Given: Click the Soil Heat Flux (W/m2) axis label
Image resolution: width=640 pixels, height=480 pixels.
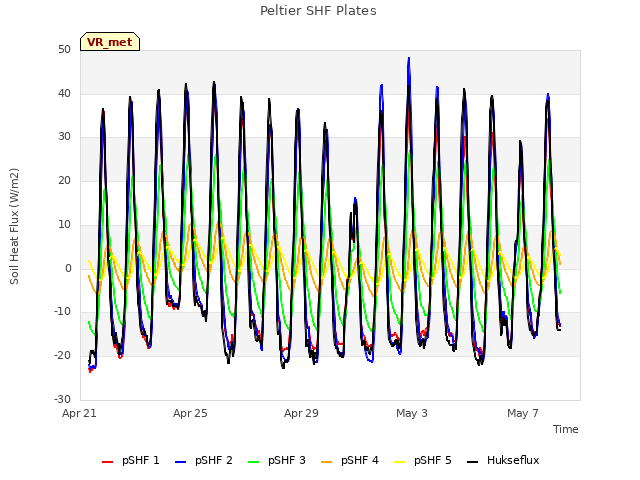Looking at the screenshot, I should pos(14,226).
